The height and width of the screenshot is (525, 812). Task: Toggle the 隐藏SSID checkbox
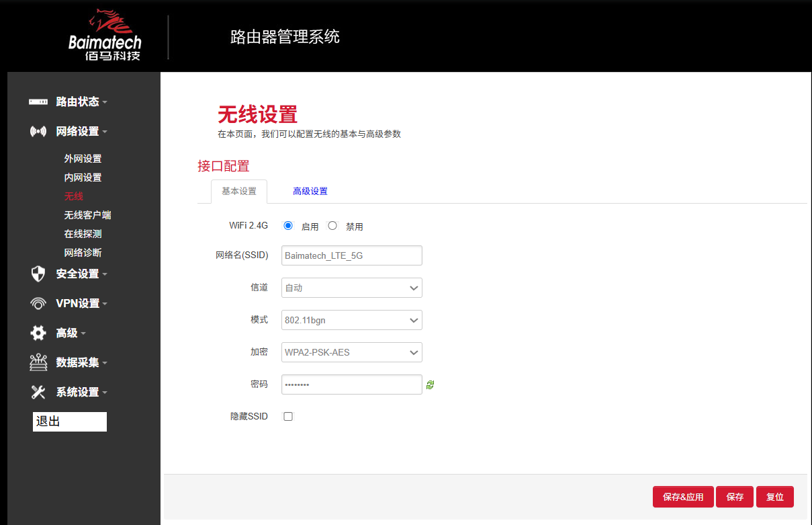[x=287, y=416]
